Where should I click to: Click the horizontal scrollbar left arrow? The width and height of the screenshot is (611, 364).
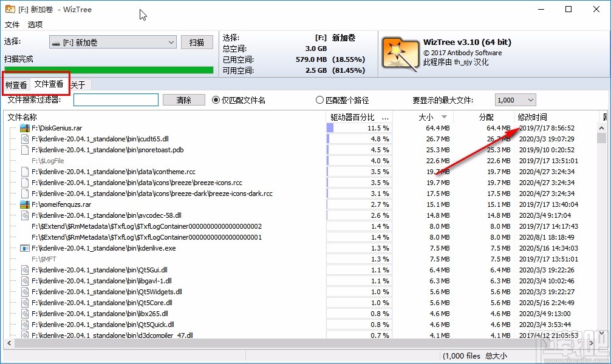9,343
